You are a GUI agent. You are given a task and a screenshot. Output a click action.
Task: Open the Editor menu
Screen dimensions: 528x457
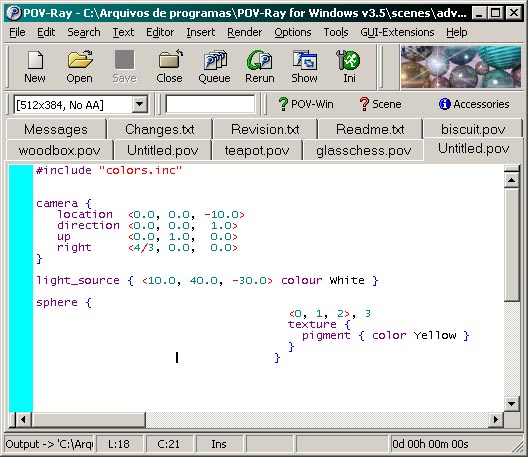(160, 32)
